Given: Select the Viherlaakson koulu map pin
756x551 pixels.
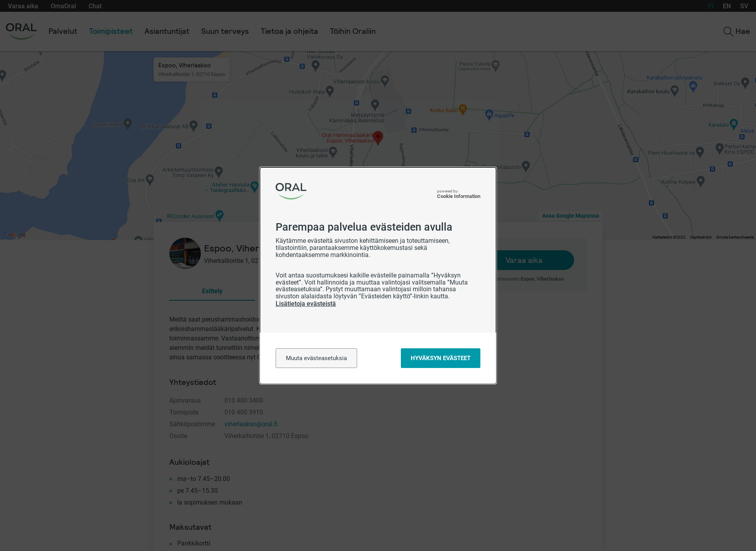Looking at the screenshot, I should pos(385,81).
